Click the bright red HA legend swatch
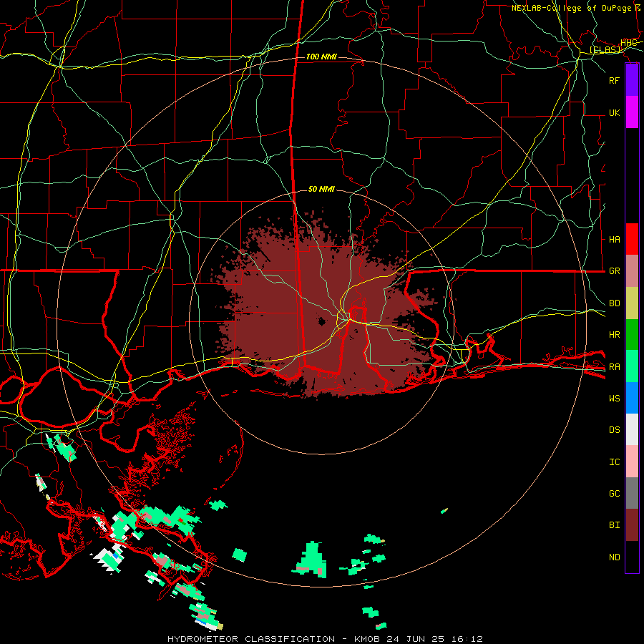644x644 pixels. click(x=632, y=239)
